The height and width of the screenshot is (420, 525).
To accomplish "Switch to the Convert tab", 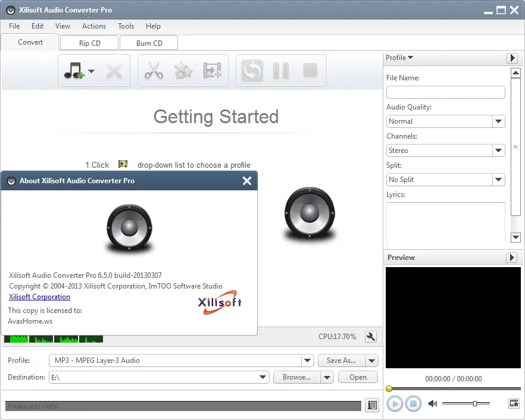I will (x=30, y=42).
